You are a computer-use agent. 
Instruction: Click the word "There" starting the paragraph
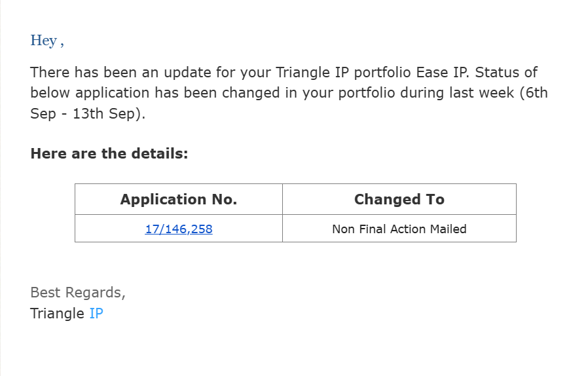point(49,72)
